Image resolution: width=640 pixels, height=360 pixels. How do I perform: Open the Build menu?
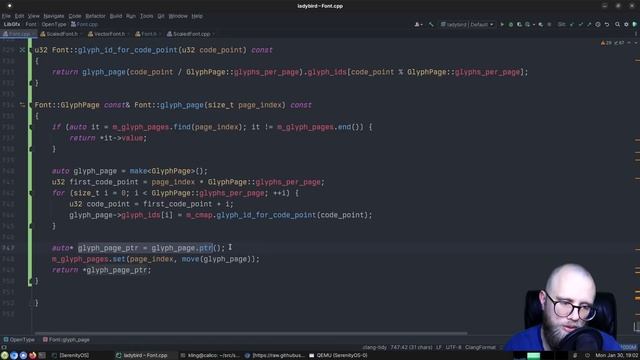point(116,16)
